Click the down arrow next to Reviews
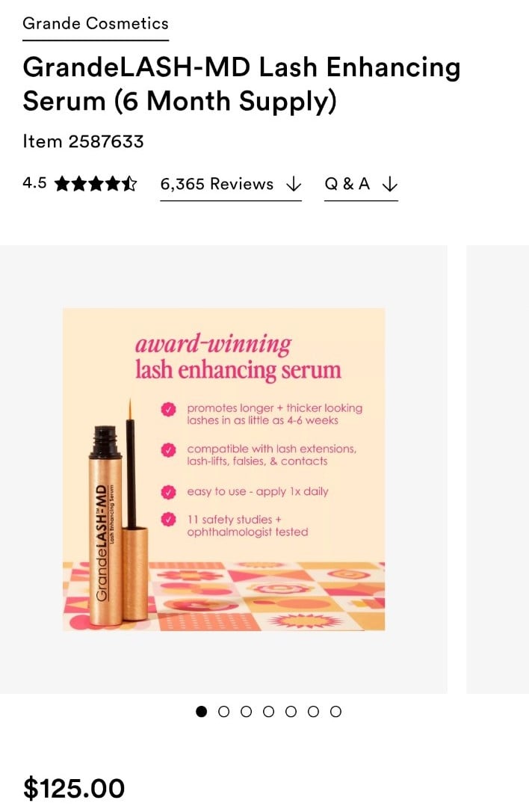This screenshot has height=812, width=529. coord(294,185)
